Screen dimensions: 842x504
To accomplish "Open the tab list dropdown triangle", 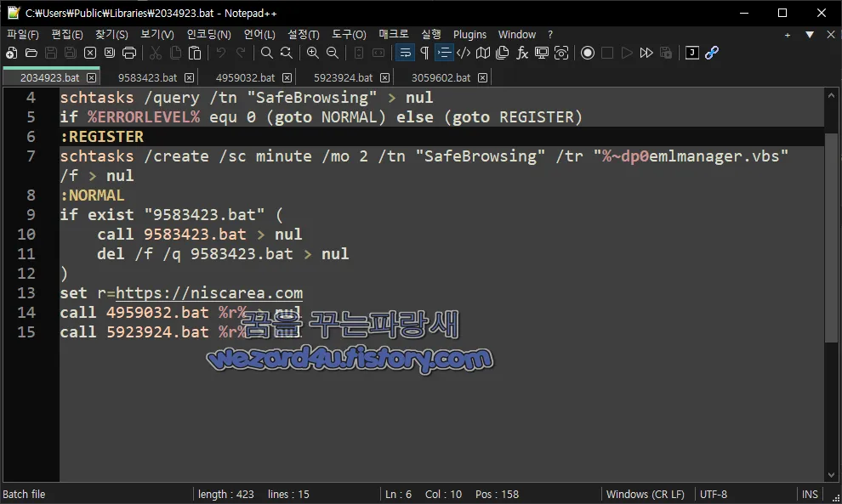I will tap(810, 34).
